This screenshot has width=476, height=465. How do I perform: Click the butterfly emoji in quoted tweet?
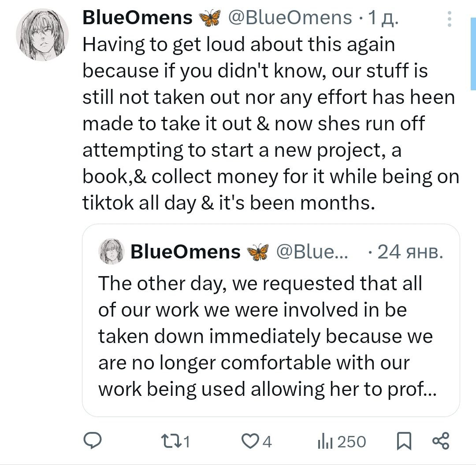257,252
